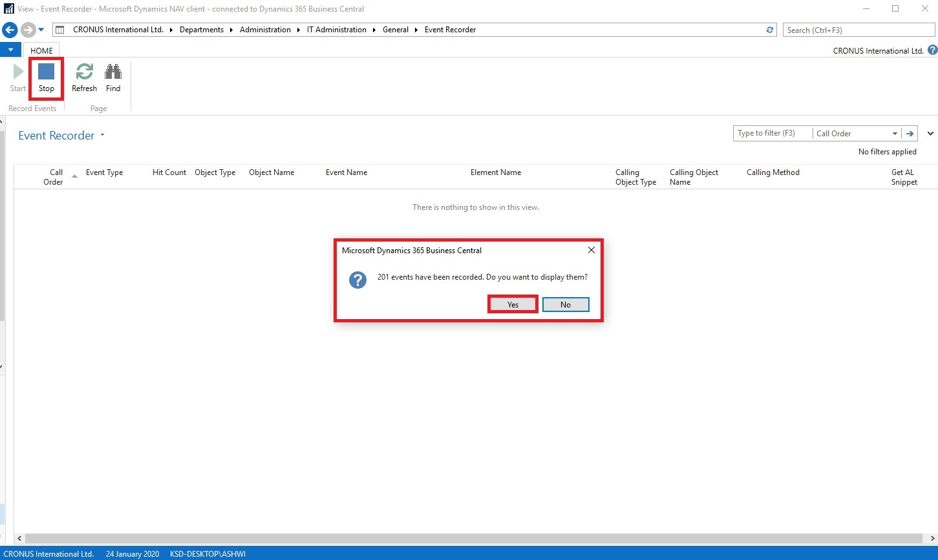The image size is (938, 560).
Task: Click the help question mark icon
Action: tap(932, 50)
